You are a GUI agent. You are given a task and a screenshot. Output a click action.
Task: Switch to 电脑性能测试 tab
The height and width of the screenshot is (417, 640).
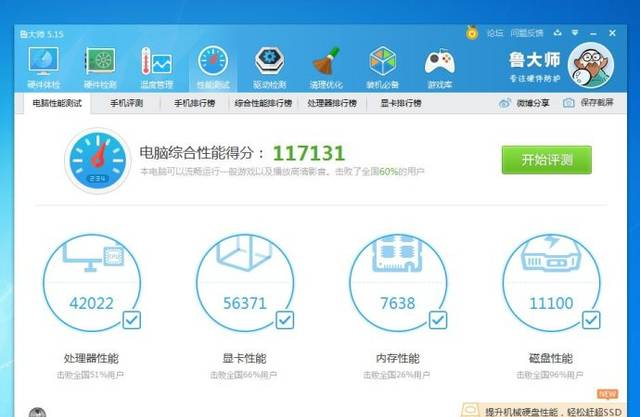click(x=57, y=103)
